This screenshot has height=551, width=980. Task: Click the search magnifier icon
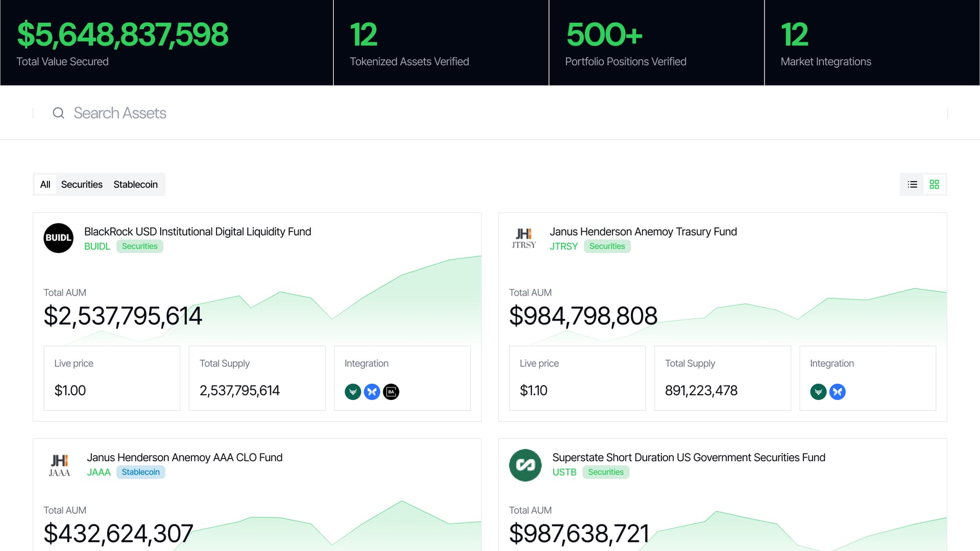point(59,113)
